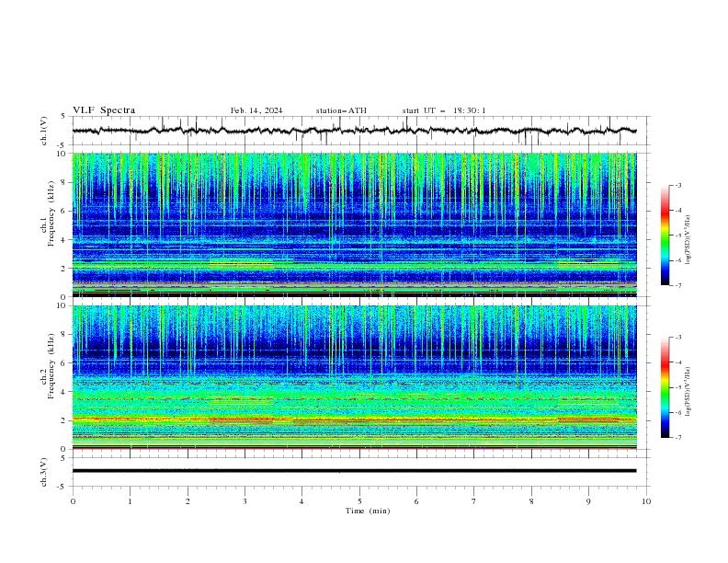Click inside the ch.1 spectrogram panel
The height and width of the screenshot is (563, 728).
tap(354, 224)
